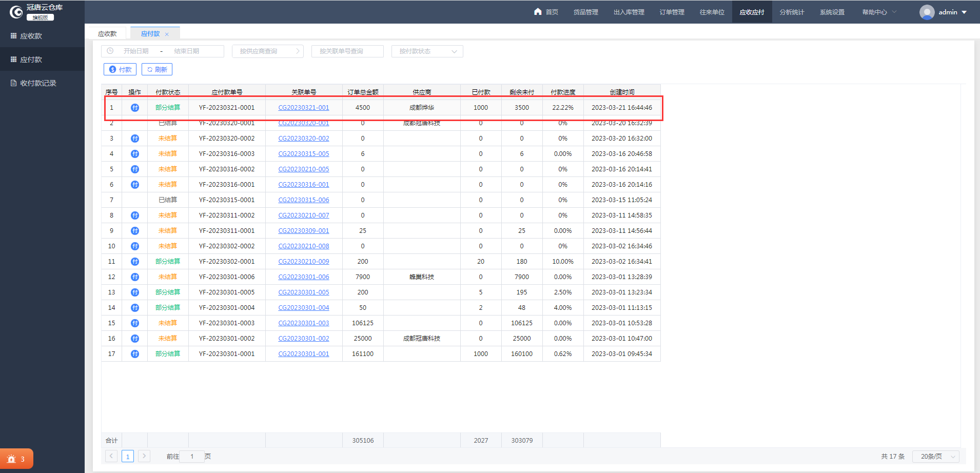
Task: Open the 按付款状态 dropdown
Action: click(427, 51)
